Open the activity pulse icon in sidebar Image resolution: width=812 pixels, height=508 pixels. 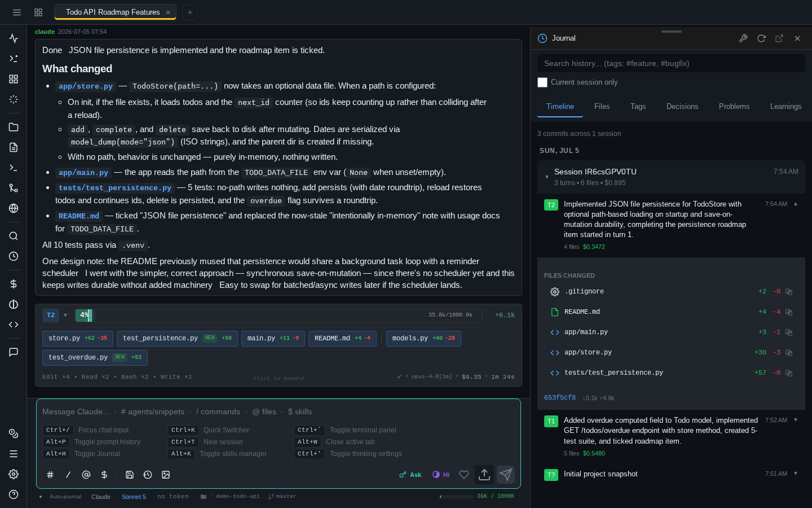point(14,38)
